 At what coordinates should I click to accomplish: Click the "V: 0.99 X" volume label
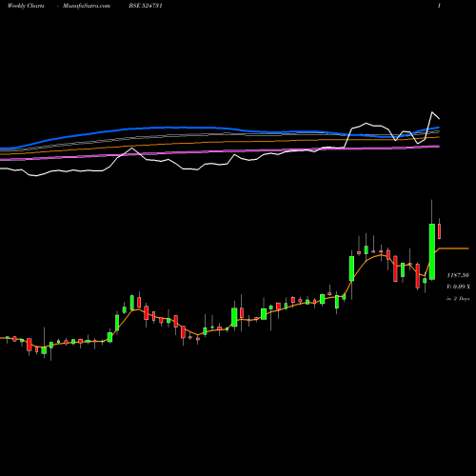pyautogui.click(x=458, y=287)
